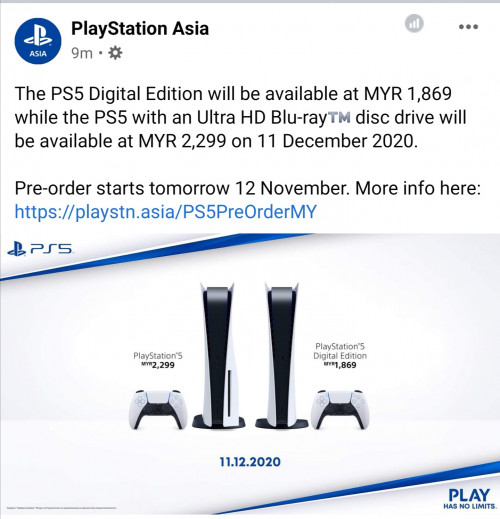Screen dimensions: 500x519
Task: Open the three-dot post options menu
Action: (x=468, y=27)
